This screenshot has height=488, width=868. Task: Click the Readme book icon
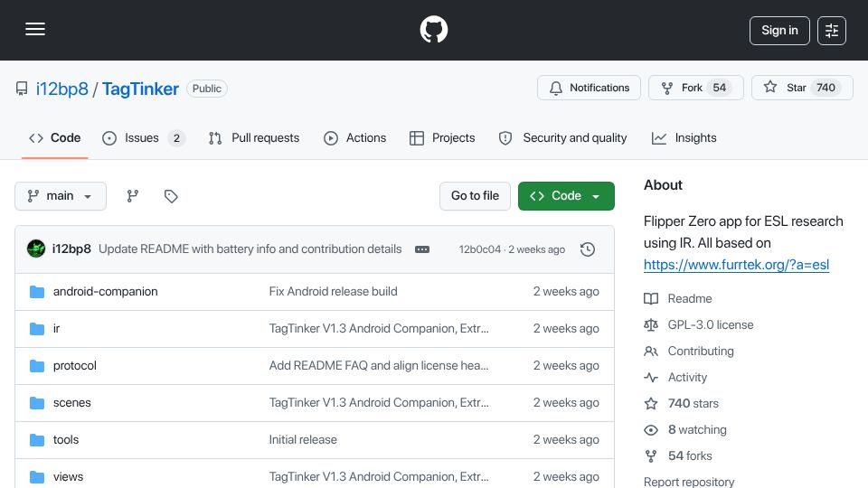pyautogui.click(x=651, y=299)
